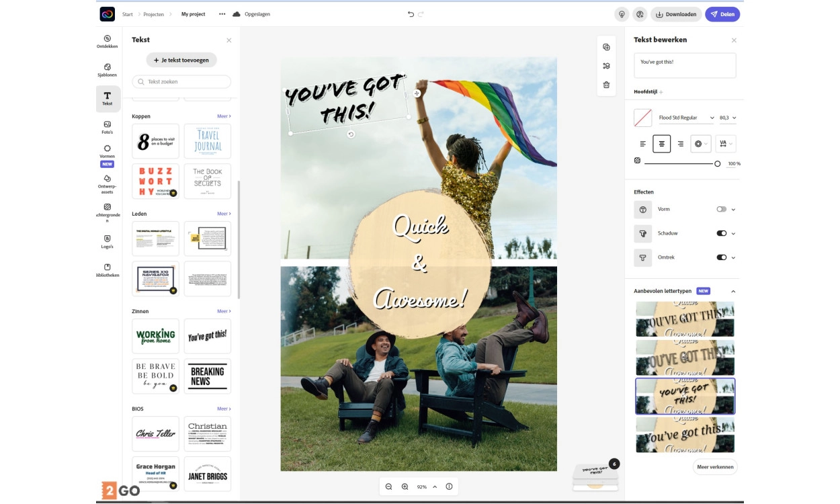
Task: Click the zoom out magnifier
Action: (389, 487)
